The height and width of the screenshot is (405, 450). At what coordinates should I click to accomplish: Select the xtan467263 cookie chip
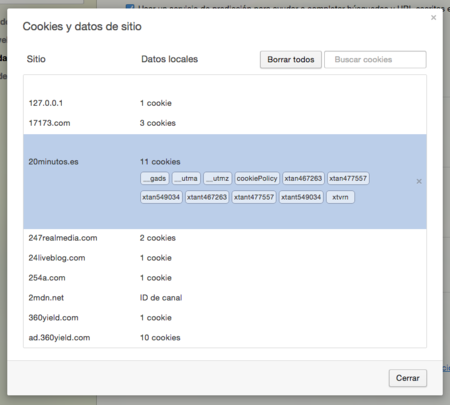click(x=303, y=178)
